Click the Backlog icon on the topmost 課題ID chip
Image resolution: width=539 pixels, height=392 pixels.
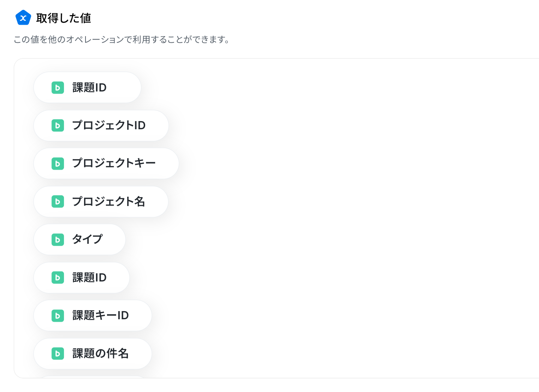tap(58, 88)
